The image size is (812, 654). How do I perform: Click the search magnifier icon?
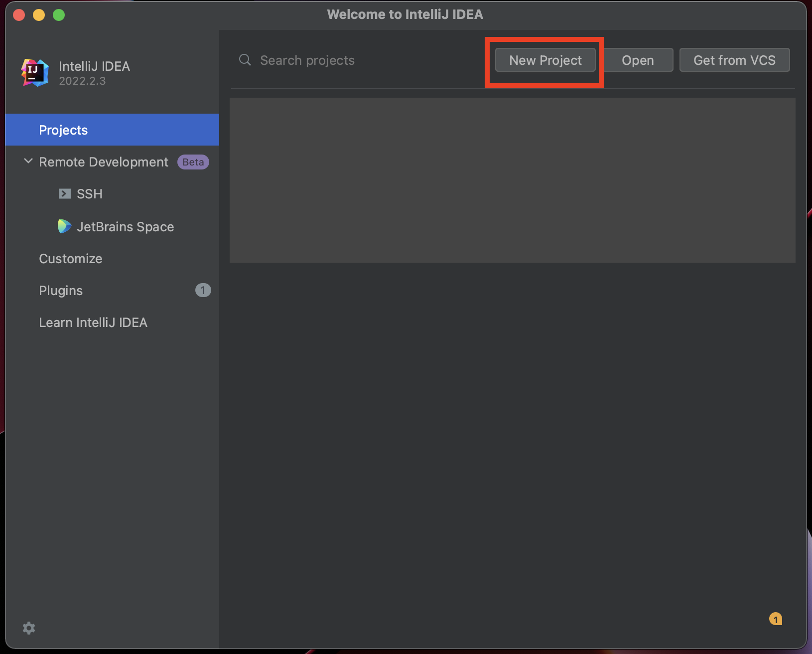[x=245, y=60]
